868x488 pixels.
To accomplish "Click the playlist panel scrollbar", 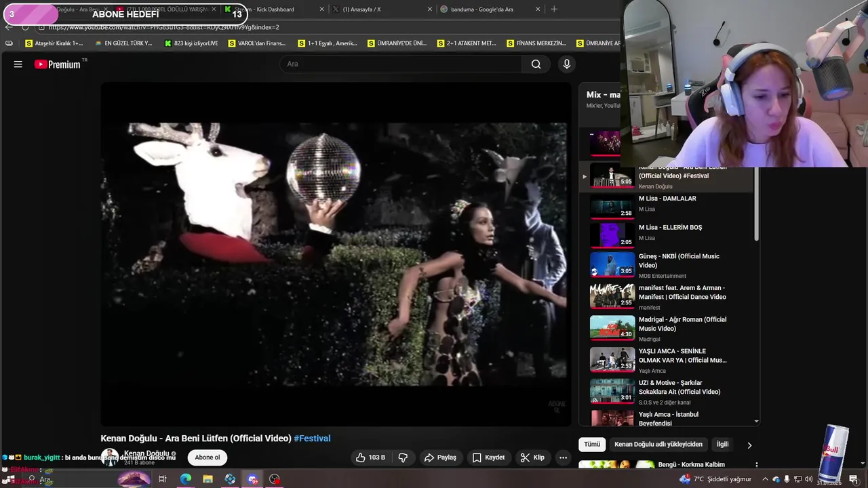I will click(x=756, y=203).
